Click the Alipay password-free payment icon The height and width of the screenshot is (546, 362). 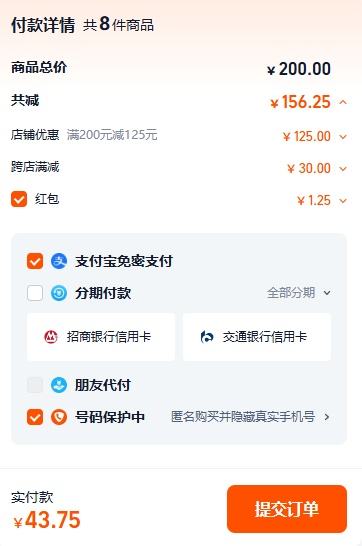[59, 261]
